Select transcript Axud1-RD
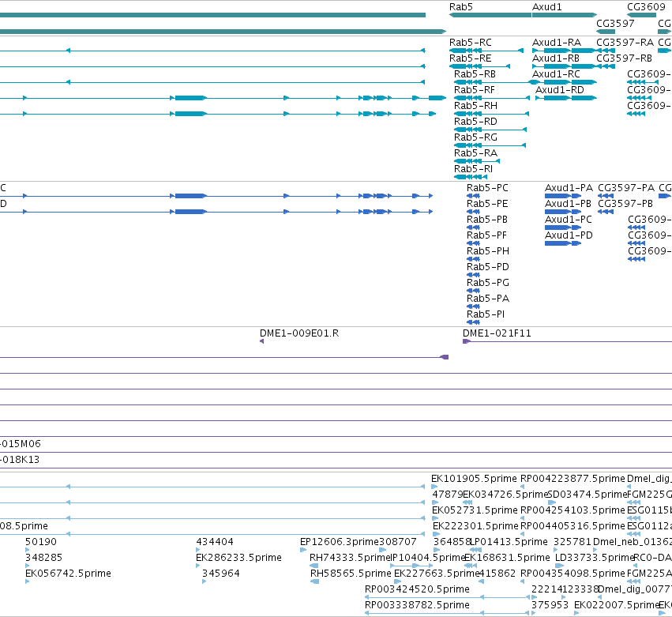Screen dimensions: 672x617 pos(559,90)
